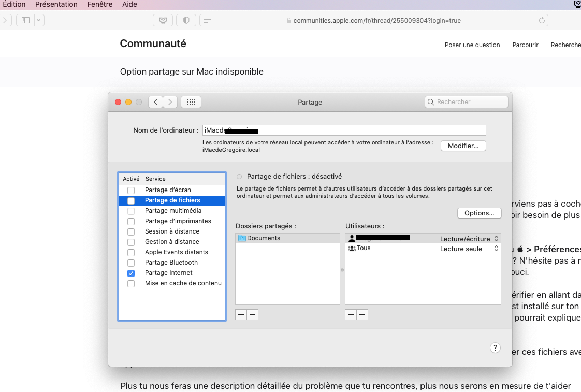Click the Recherche link in the Communauté header
581x392 pixels.
565,45
